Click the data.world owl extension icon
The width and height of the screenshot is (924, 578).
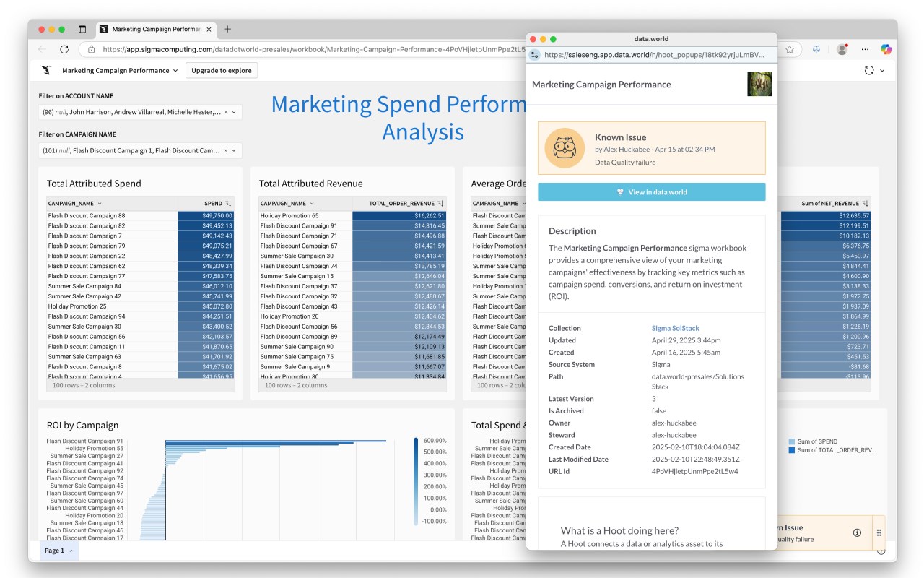coord(816,50)
